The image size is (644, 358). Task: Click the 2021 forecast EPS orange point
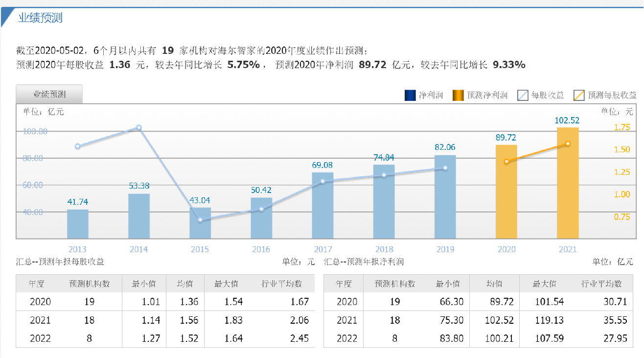(x=568, y=143)
